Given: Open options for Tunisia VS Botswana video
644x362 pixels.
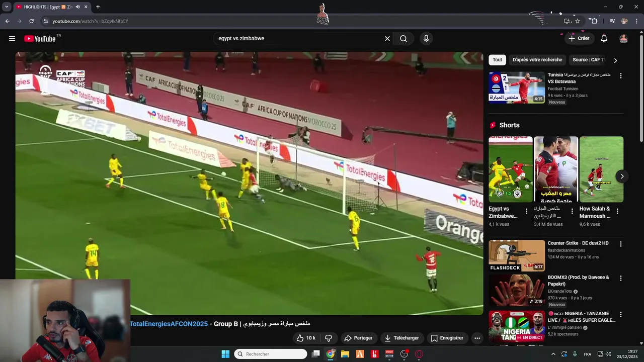Looking at the screenshot, I should coord(620,76).
